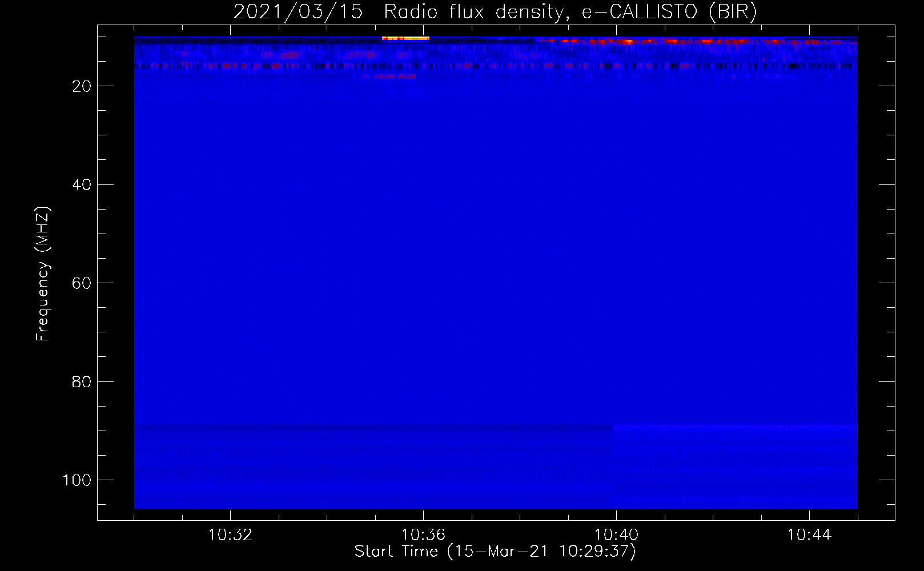Image resolution: width=924 pixels, height=571 pixels.
Task: Click the 40 frequency tick label
Action: (x=82, y=185)
